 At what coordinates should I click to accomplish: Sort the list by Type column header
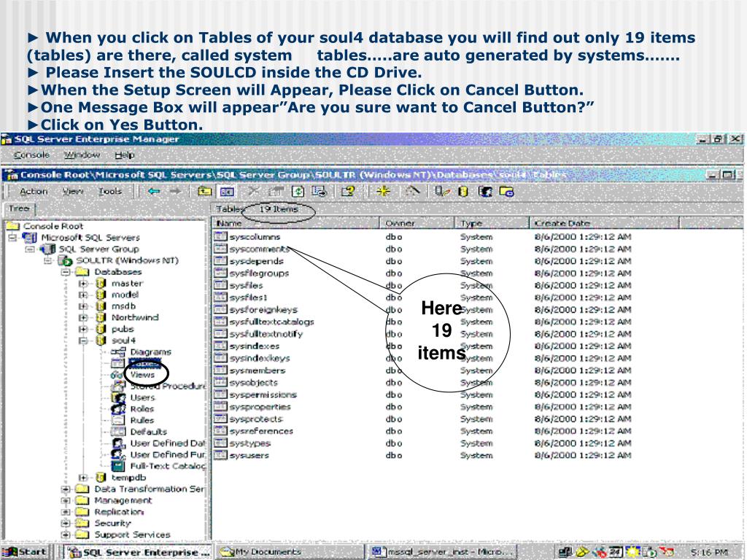tap(492, 223)
